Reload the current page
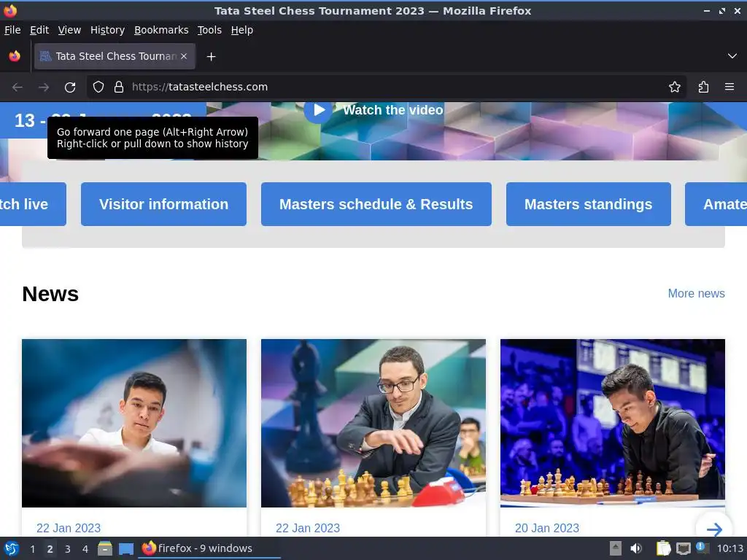 coord(70,87)
